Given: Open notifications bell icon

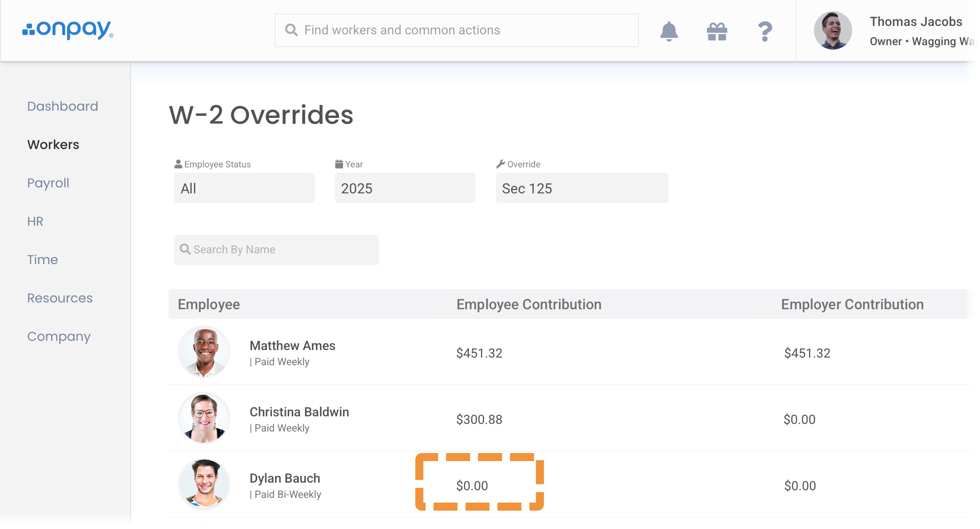Looking at the screenshot, I should (669, 31).
